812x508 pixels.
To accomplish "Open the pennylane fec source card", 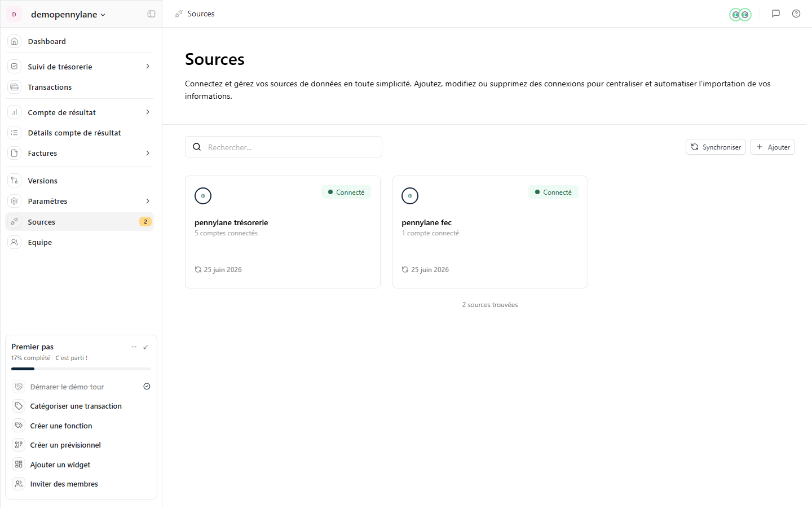I will tap(490, 232).
